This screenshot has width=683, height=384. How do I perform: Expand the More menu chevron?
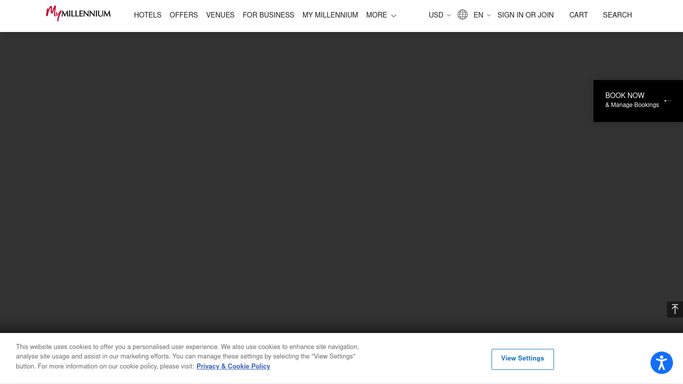click(x=394, y=16)
